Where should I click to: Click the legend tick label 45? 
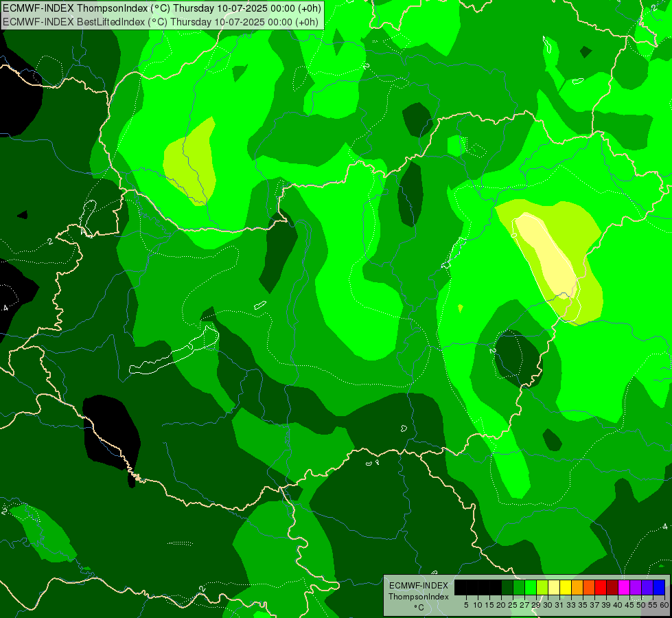pos(629,605)
